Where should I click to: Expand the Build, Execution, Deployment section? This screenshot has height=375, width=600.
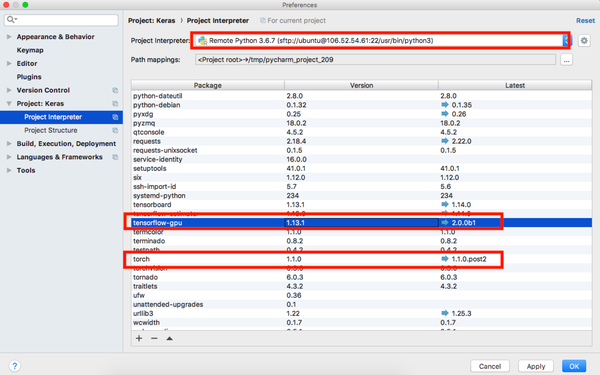pos(9,144)
